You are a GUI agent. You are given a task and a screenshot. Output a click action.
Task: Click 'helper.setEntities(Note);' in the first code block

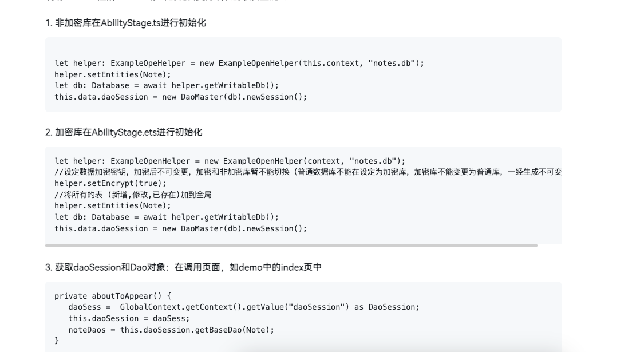[113, 75]
